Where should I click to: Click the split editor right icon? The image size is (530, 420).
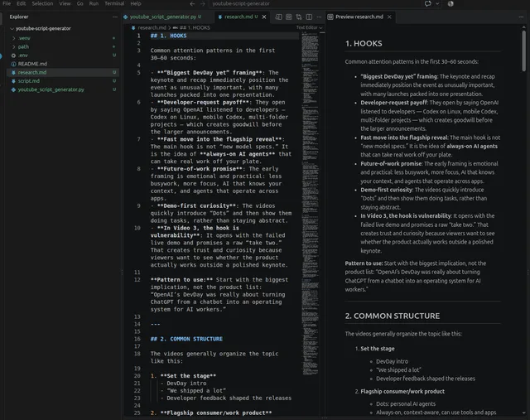[309, 17]
